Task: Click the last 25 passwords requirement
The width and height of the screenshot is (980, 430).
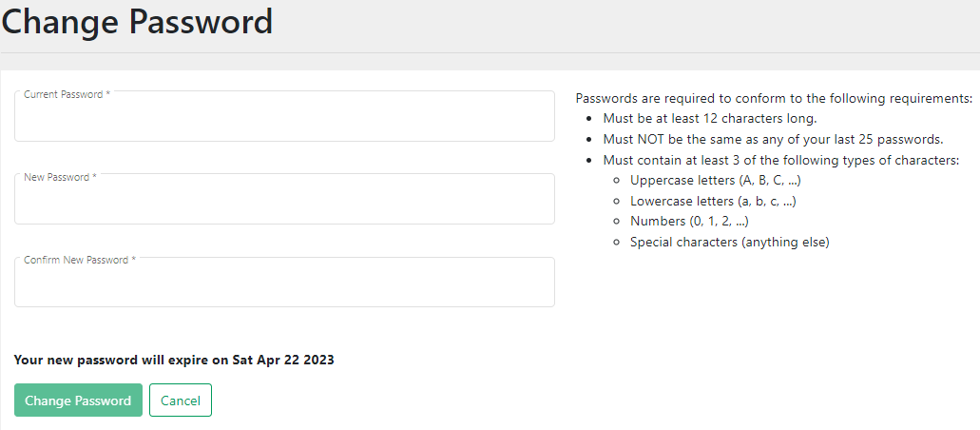Action: coord(773,139)
